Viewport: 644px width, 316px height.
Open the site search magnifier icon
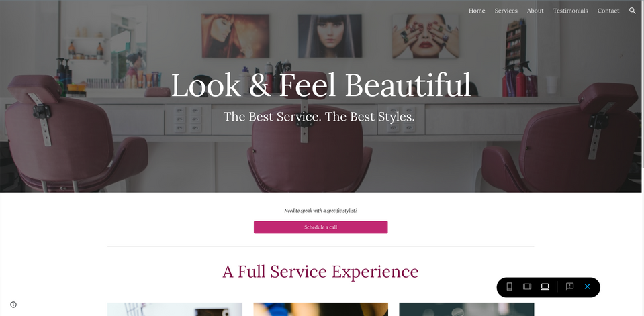coord(633,11)
